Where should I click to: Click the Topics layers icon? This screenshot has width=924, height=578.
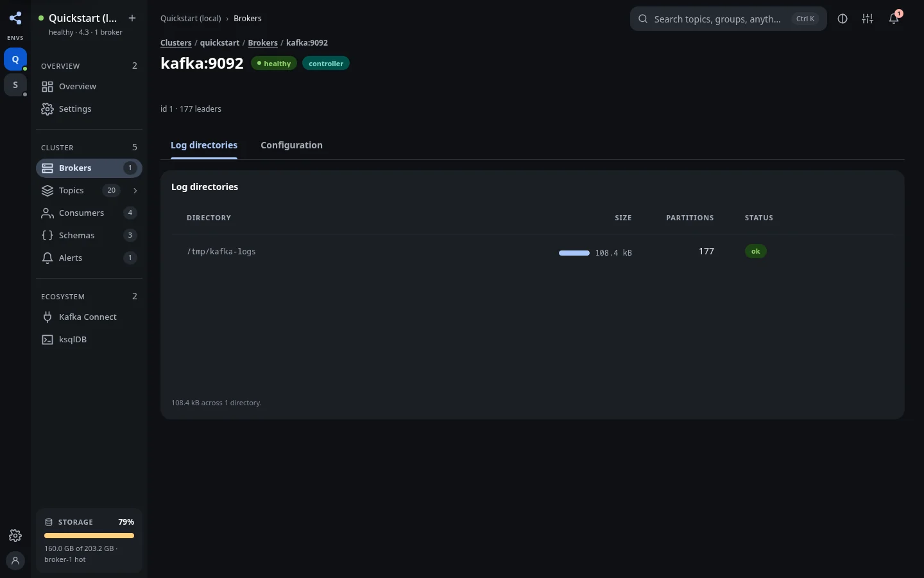47,191
